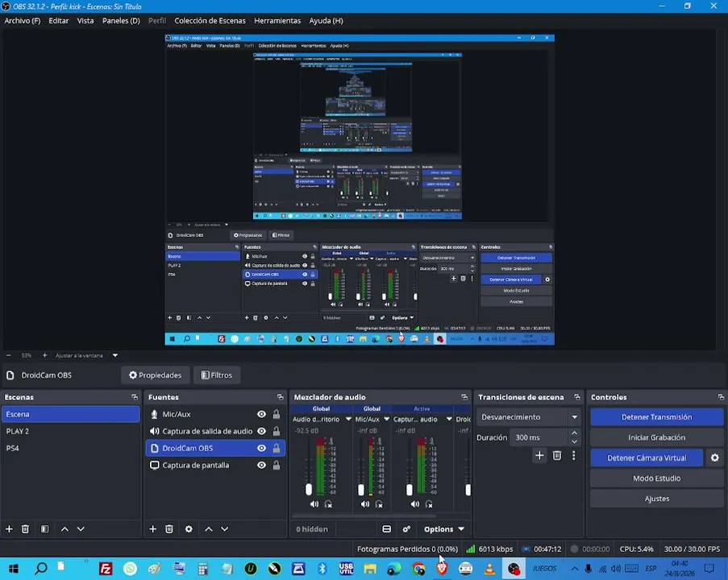Open Windows Start menu

(x=14, y=569)
